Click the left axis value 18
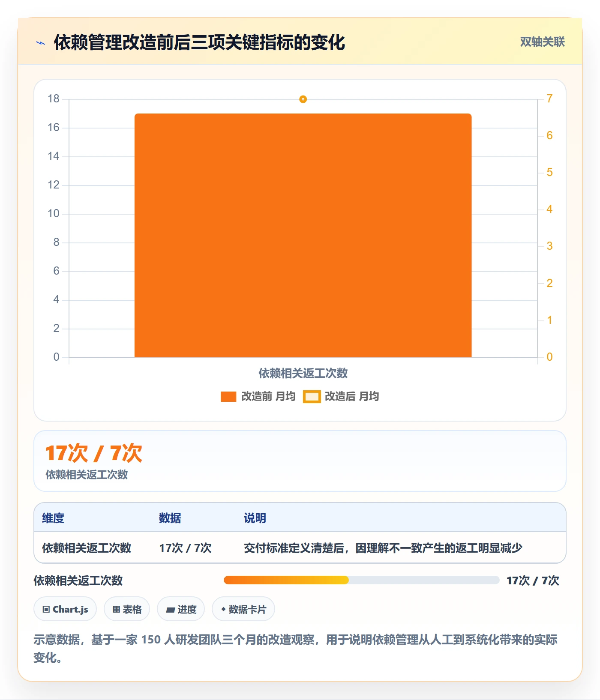This screenshot has height=700, width=600. pos(54,99)
